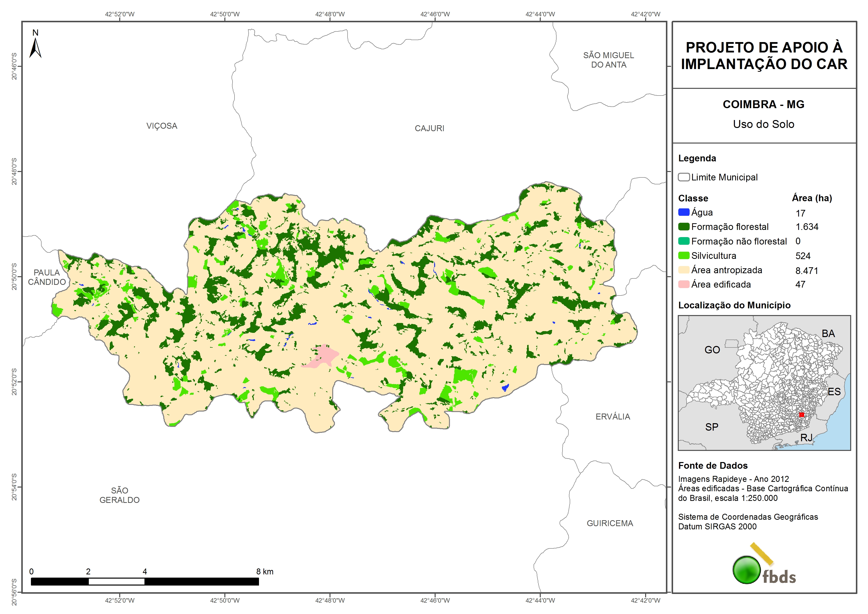
Task: Click the SÃO GERALDO municipality label
Action: click(119, 495)
